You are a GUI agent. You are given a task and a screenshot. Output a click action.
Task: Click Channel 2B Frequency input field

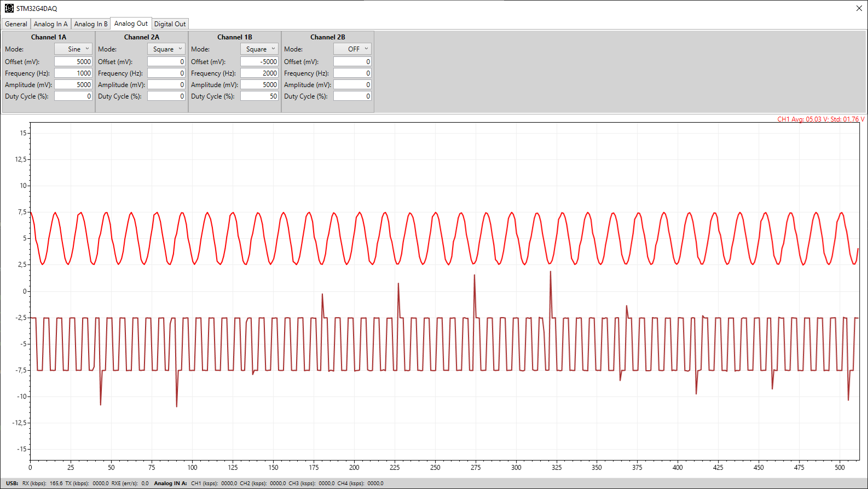pos(352,73)
